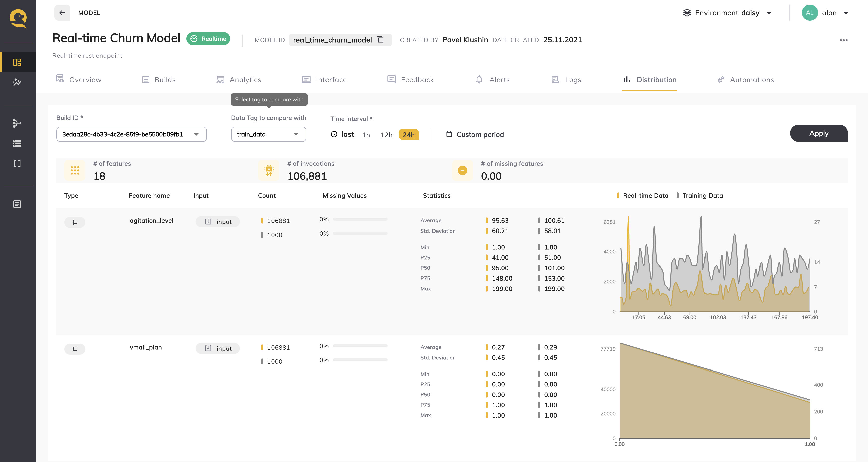Screen dimensions: 868x462
Task: Click the Statistics column header
Action: tap(436, 196)
